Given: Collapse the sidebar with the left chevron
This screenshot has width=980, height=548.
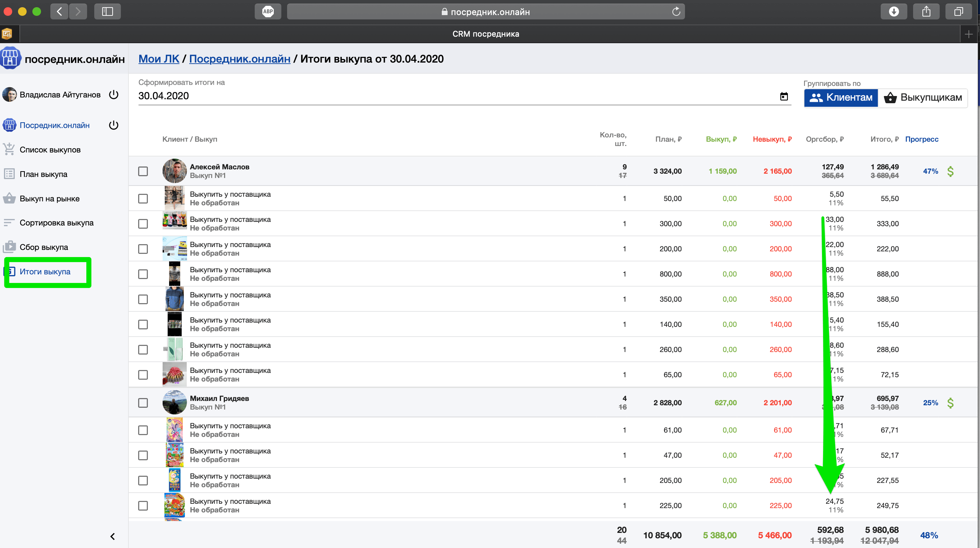Looking at the screenshot, I should pos(113,536).
